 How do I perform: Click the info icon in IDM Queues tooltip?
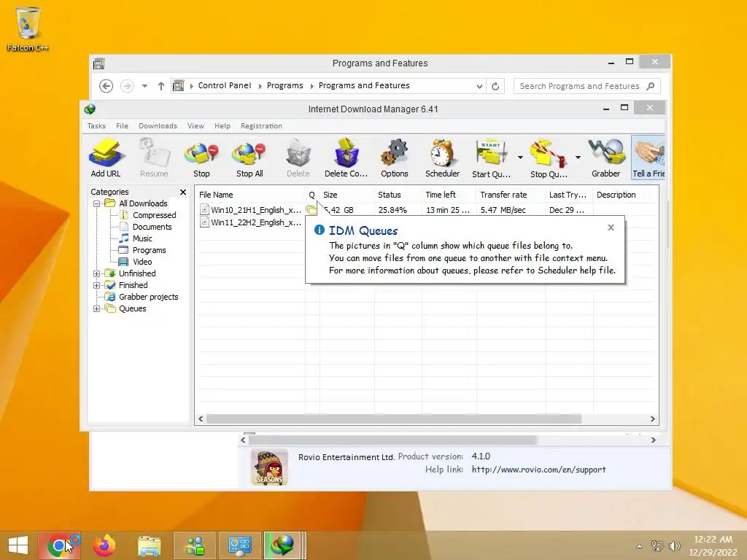[320, 230]
